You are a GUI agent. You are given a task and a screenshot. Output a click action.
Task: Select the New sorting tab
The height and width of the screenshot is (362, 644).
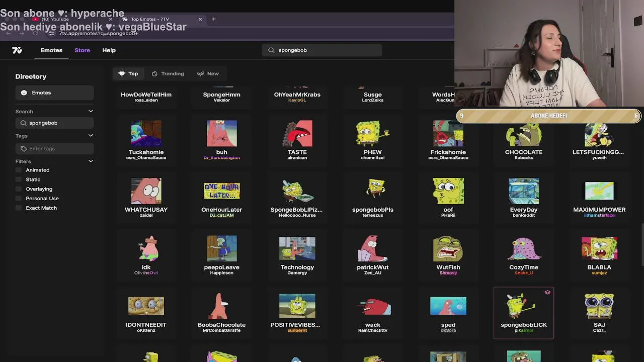coord(208,73)
